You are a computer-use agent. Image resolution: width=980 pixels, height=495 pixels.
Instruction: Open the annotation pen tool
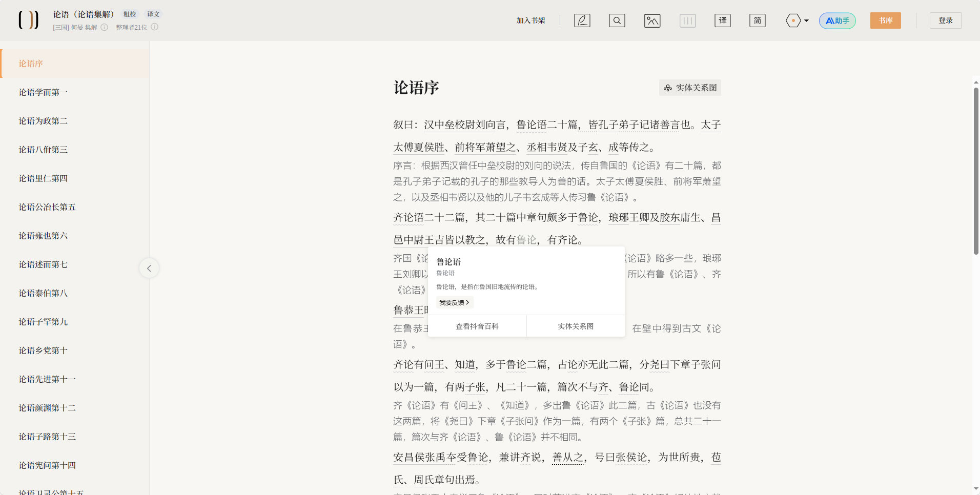(x=582, y=20)
